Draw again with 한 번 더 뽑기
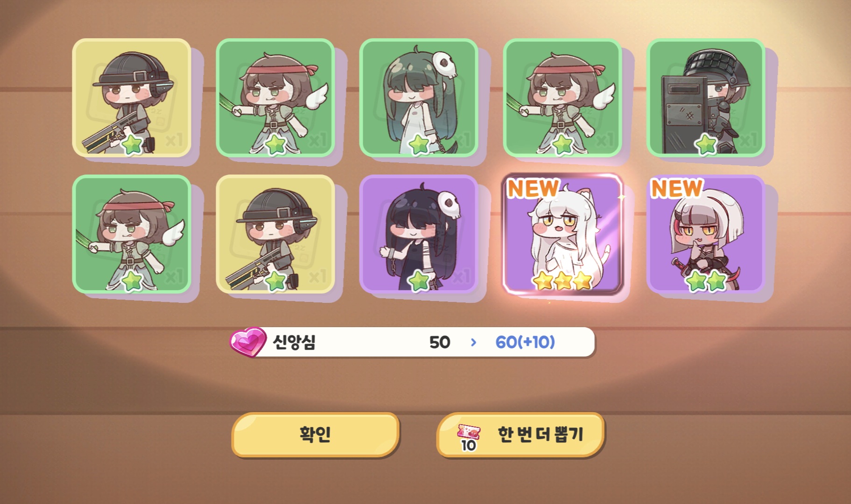This screenshot has width=851, height=504. click(520, 434)
